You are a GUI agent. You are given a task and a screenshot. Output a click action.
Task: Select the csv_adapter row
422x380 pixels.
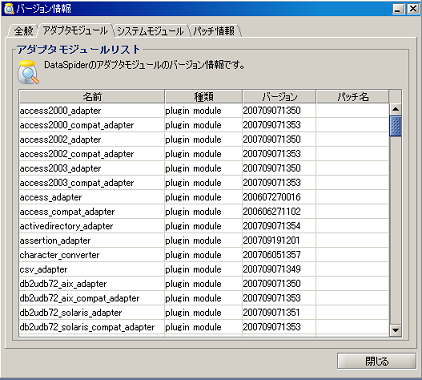(204, 269)
